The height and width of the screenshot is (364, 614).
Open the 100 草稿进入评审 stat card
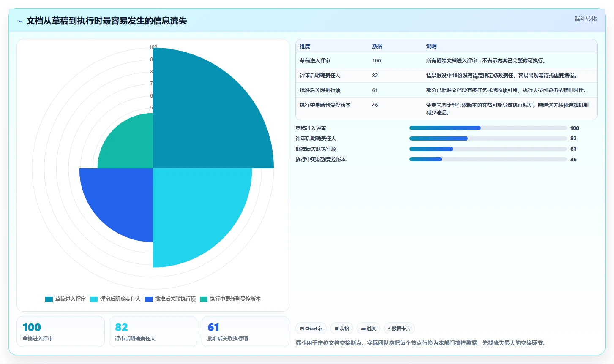pos(60,331)
